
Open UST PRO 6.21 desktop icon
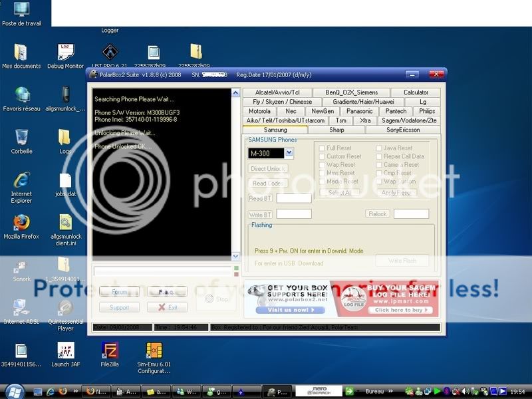(x=110, y=56)
